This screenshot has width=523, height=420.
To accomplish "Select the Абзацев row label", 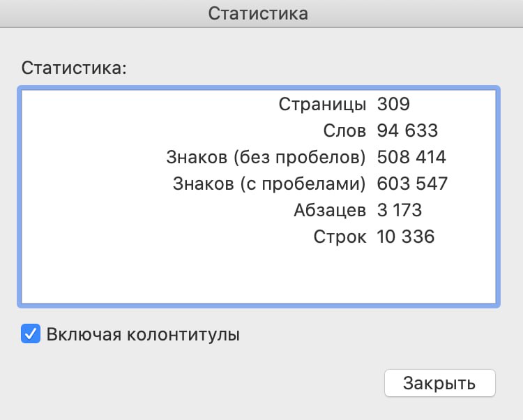I will click(330, 211).
